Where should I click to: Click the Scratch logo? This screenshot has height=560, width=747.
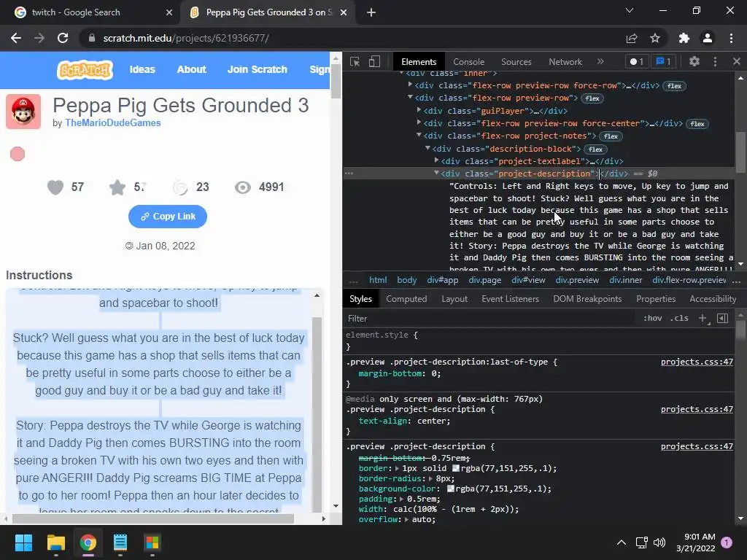(85, 69)
